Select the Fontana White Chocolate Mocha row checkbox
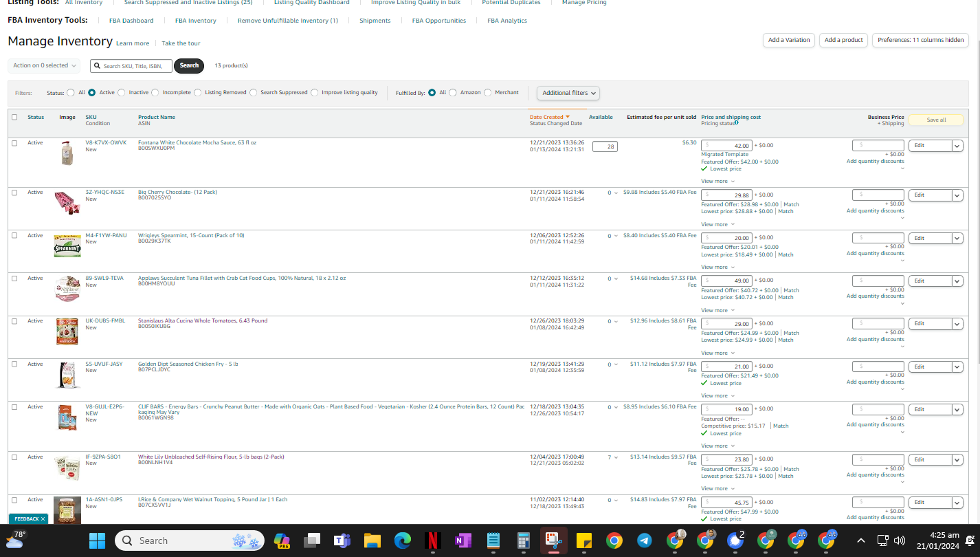 tap(14, 143)
